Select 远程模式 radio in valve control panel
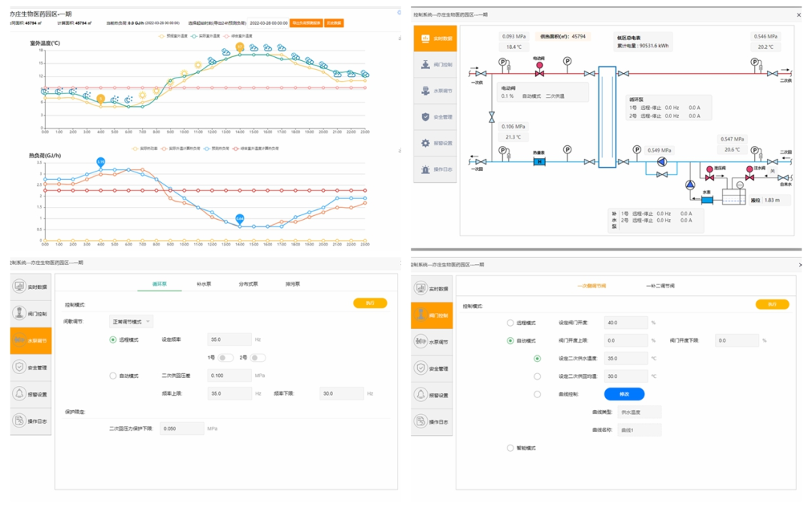 click(510, 323)
